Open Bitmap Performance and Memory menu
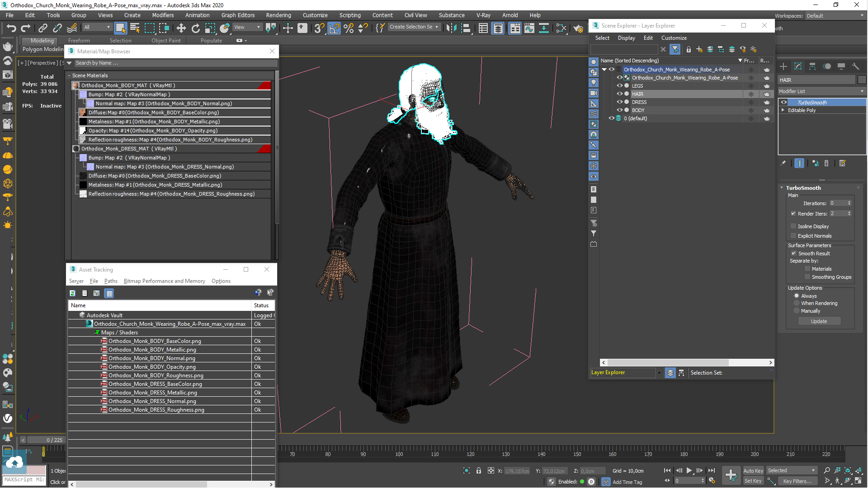Viewport: 868px width, 488px height. coord(165,281)
